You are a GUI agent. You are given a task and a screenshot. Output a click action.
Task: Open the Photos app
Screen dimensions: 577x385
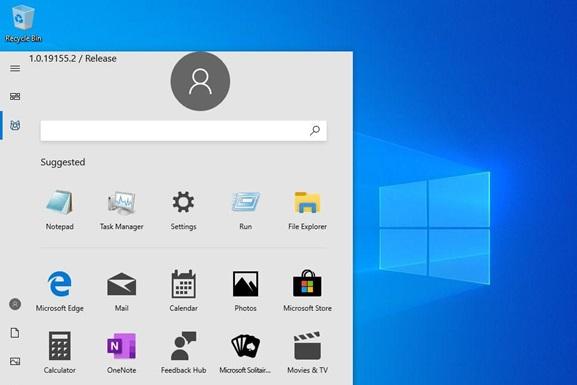click(x=245, y=291)
